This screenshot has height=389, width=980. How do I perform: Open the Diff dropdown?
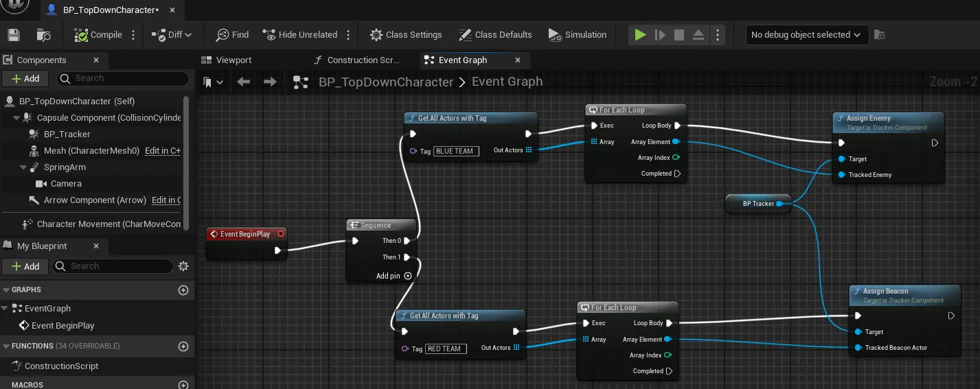point(172,35)
